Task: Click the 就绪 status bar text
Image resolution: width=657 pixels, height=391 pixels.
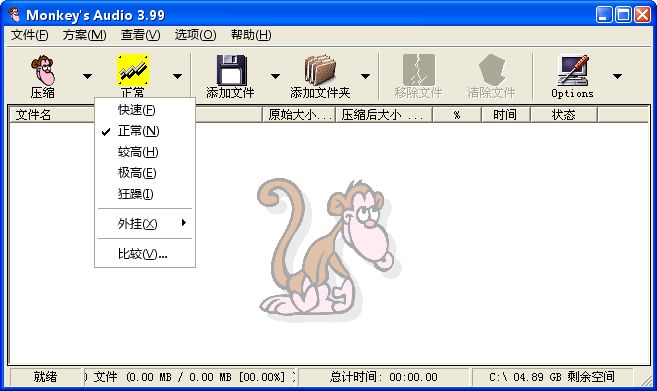Action: pos(45,377)
